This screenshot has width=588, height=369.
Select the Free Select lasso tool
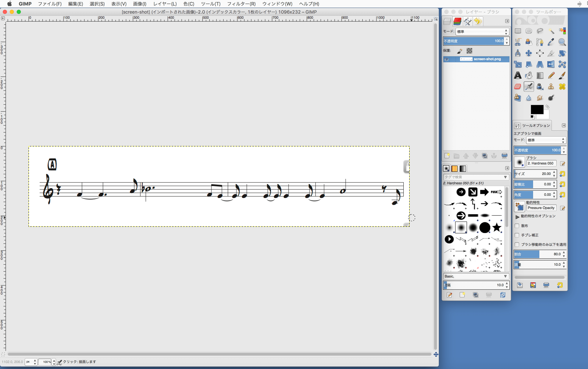coord(540,31)
